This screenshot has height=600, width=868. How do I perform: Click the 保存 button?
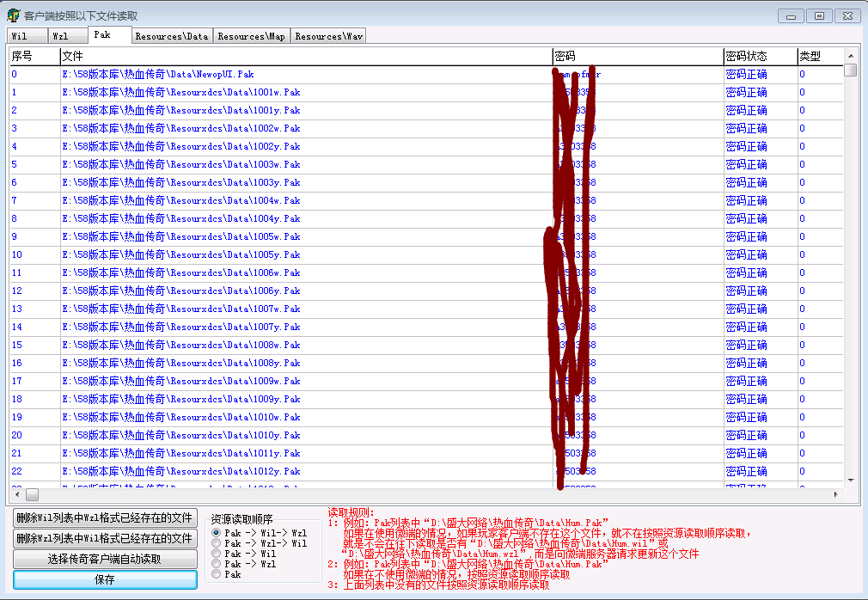tap(105, 579)
